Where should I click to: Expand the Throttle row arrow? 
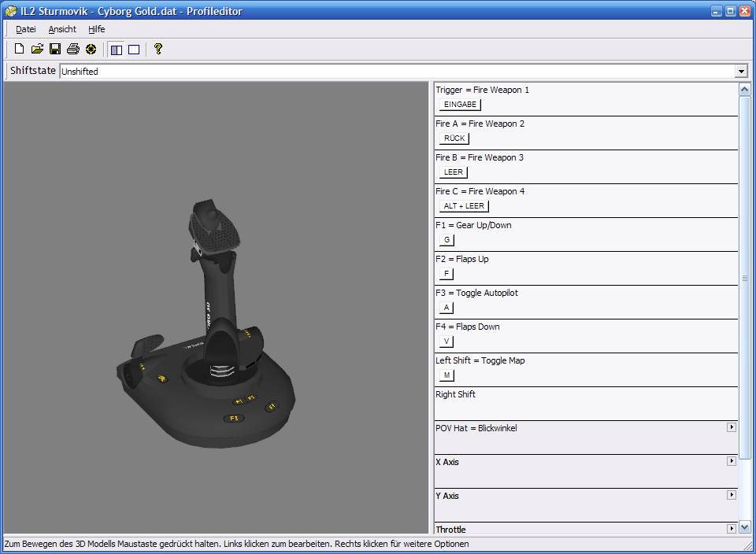coord(732,529)
